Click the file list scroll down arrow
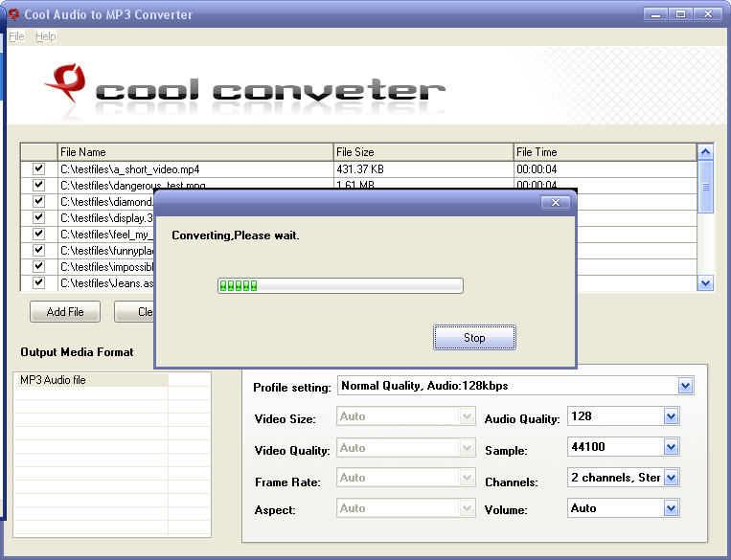Image resolution: width=731 pixels, height=560 pixels. (705, 282)
